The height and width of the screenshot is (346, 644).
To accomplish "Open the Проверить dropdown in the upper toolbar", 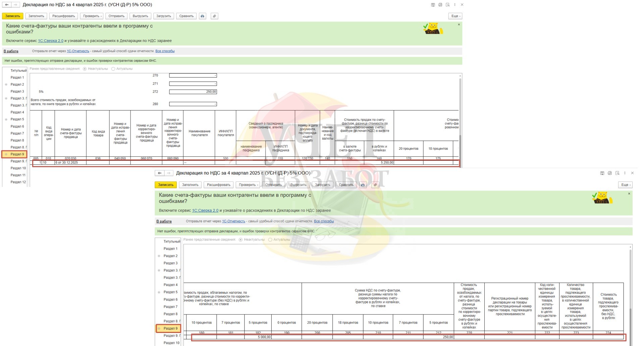I will (x=92, y=16).
